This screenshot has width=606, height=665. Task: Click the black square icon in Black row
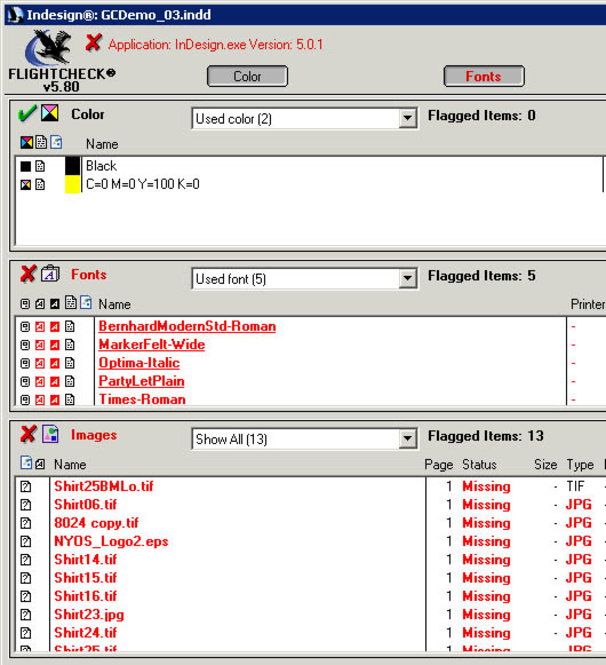tap(26, 166)
